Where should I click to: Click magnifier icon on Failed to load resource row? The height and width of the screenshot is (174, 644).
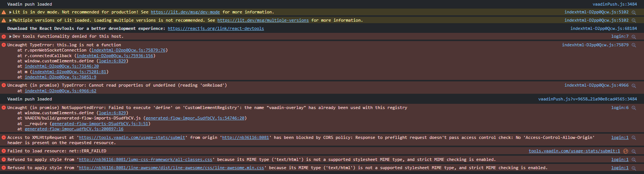[x=634, y=151]
